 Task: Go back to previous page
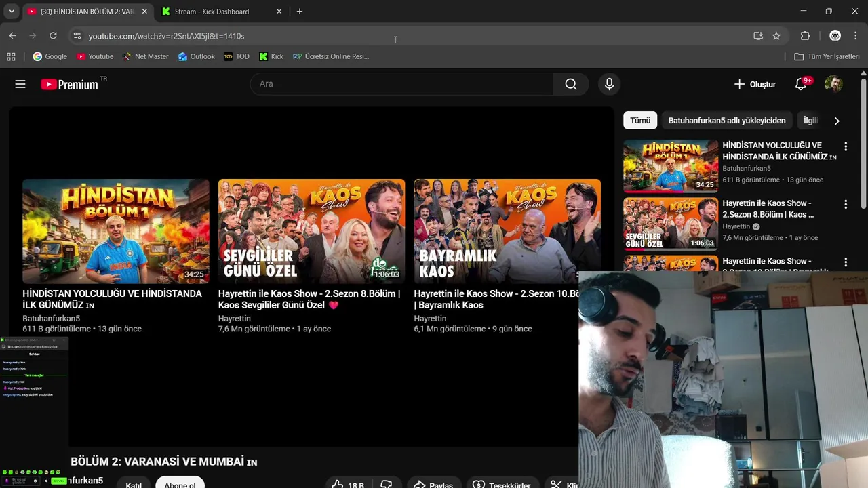12,36
